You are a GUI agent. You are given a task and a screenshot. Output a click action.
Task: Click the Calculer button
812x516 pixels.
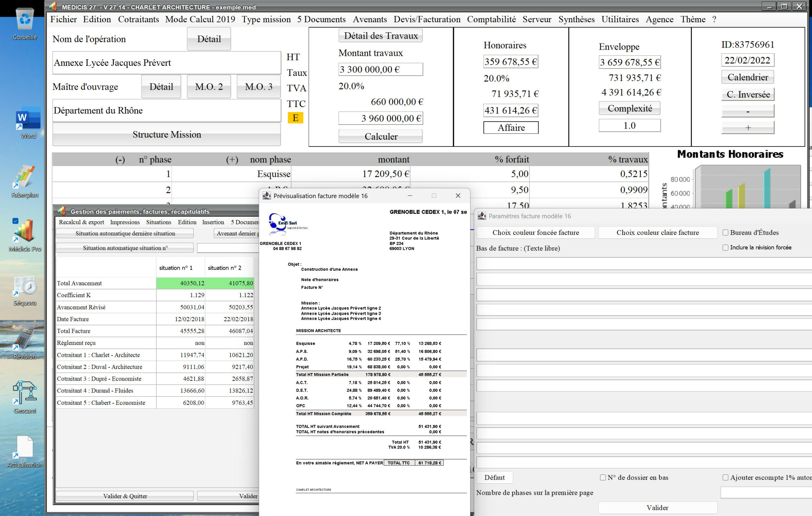pyautogui.click(x=380, y=137)
